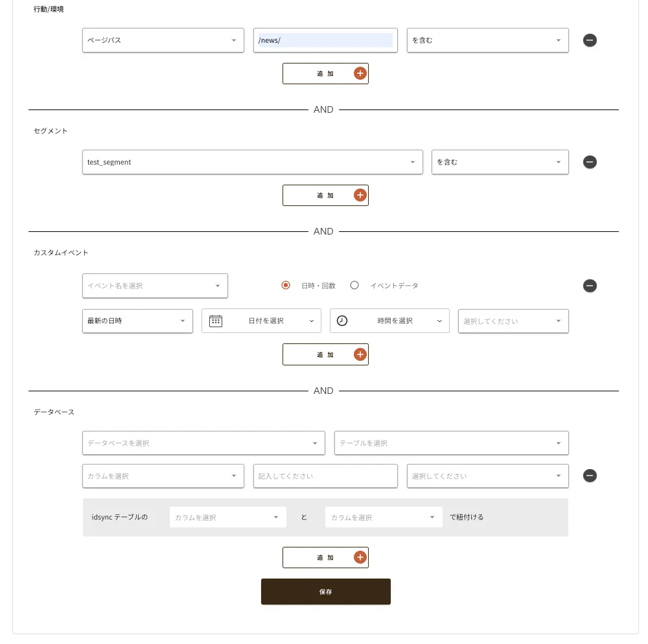Image resolution: width=648 pixels, height=644 pixels.
Task: Click plus icon under データベース section
Action: (x=360, y=557)
